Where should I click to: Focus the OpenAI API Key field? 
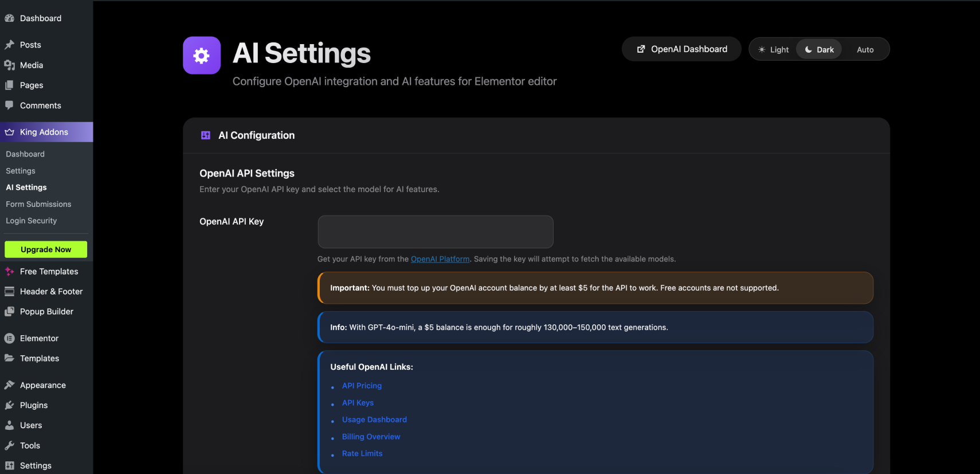436,232
